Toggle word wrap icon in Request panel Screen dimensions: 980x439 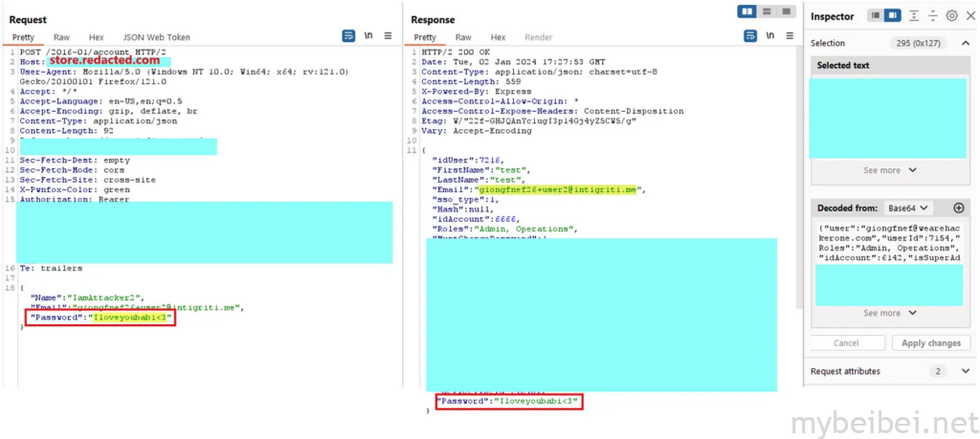coord(349,36)
